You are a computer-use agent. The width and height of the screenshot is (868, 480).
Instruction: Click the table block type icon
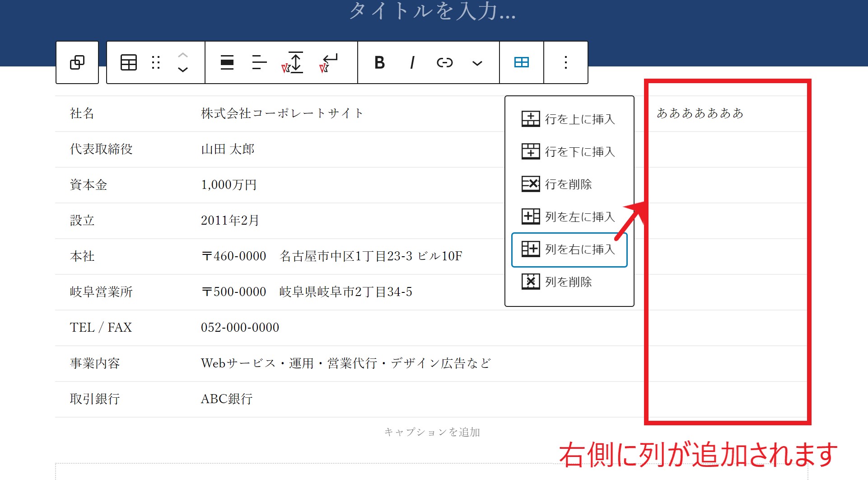(x=129, y=62)
